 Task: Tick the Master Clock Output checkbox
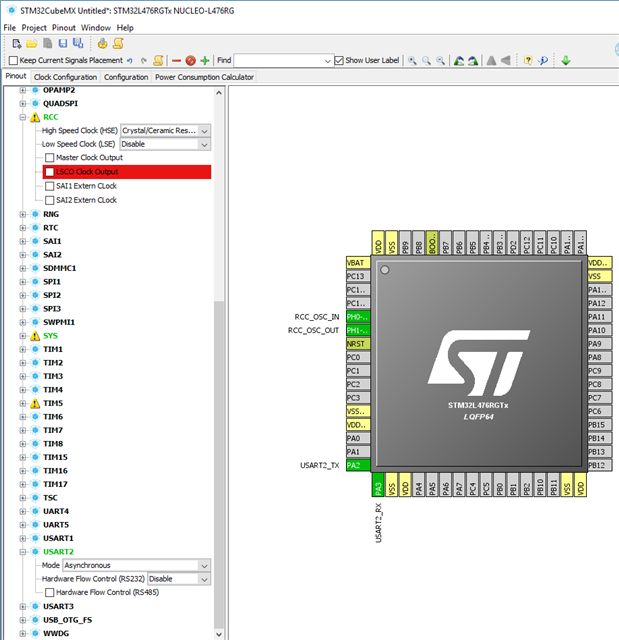50,158
